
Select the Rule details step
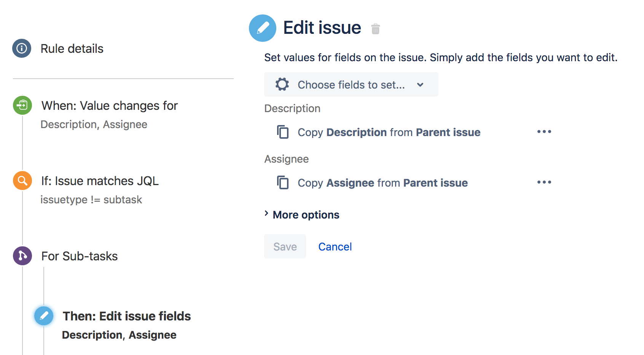[72, 48]
